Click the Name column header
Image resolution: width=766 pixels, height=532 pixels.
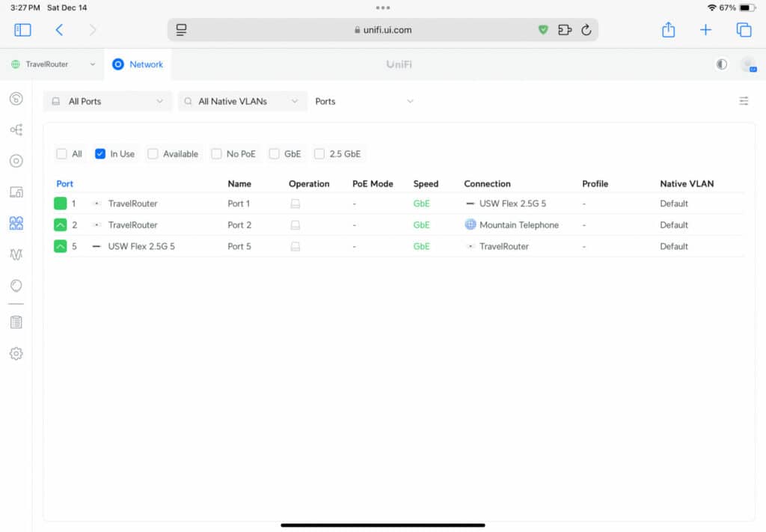[239, 183]
